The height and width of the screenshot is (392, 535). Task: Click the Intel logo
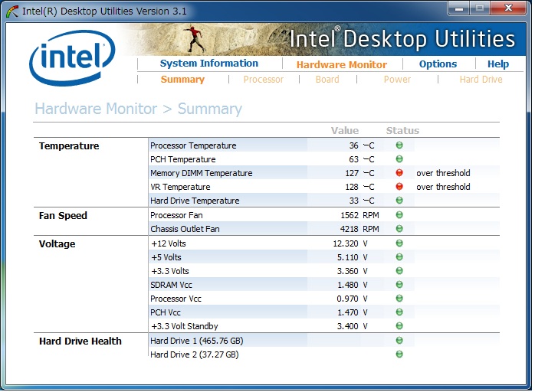(x=72, y=58)
